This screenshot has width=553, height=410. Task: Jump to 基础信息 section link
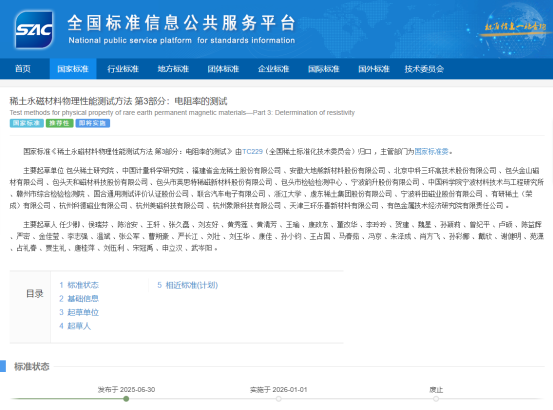coord(79,299)
